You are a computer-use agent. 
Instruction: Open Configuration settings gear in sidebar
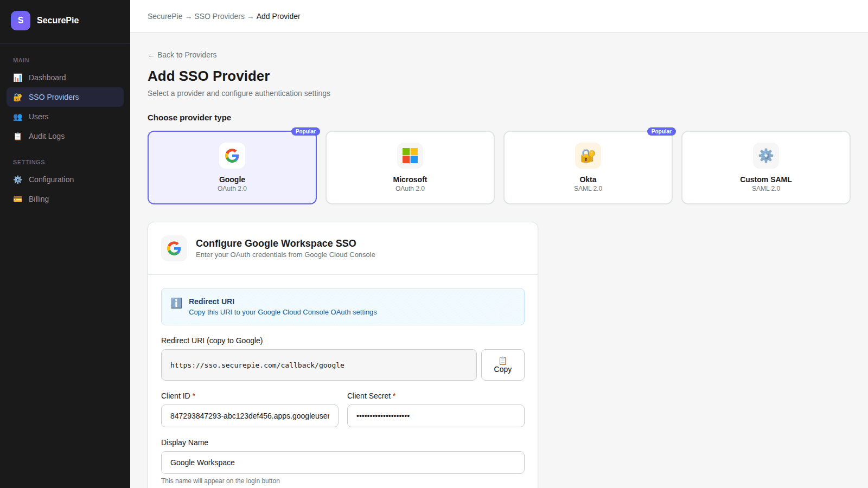[x=17, y=179]
